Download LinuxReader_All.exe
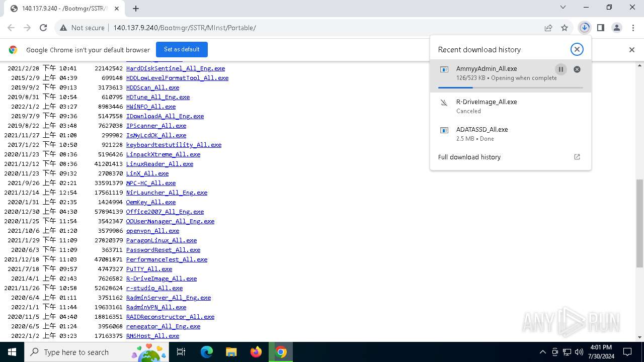This screenshot has width=644, height=362. point(159,164)
